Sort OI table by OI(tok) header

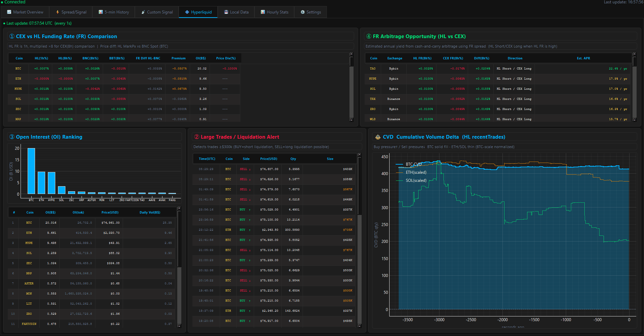(78, 213)
